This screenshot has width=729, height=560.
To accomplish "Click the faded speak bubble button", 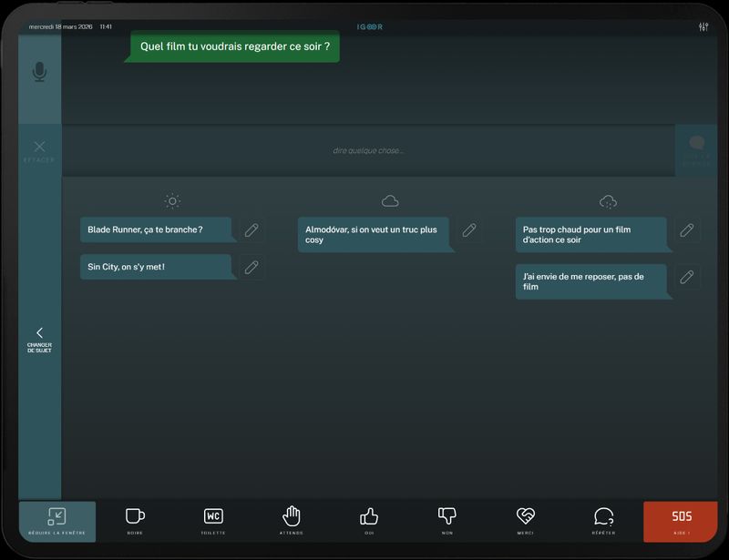I will [696, 150].
